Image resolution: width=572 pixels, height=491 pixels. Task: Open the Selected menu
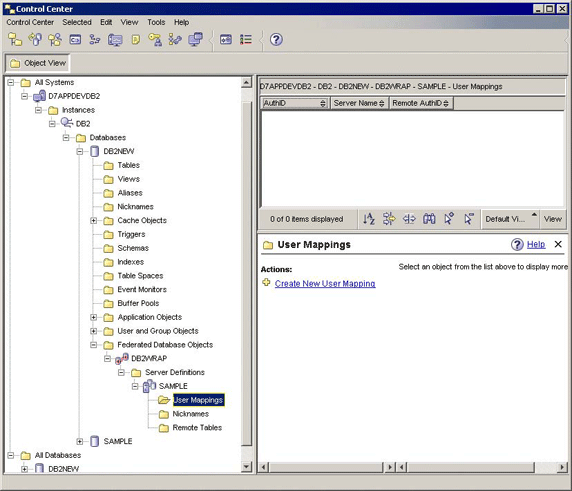[x=77, y=22]
